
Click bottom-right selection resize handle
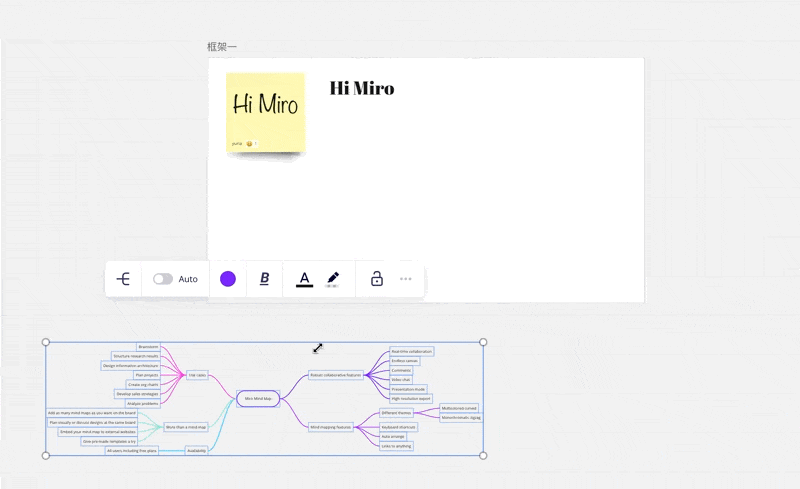click(x=483, y=455)
